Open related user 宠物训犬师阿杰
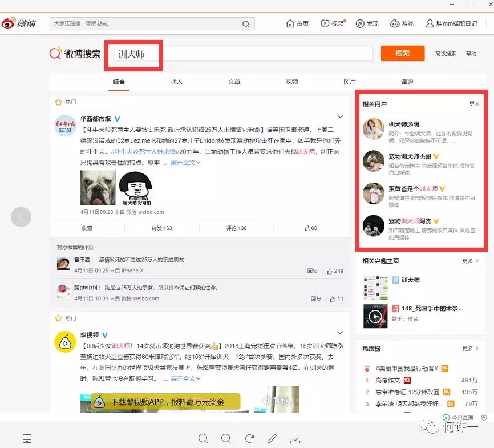Screen dimensions: 494x448 pyautogui.click(x=410, y=221)
